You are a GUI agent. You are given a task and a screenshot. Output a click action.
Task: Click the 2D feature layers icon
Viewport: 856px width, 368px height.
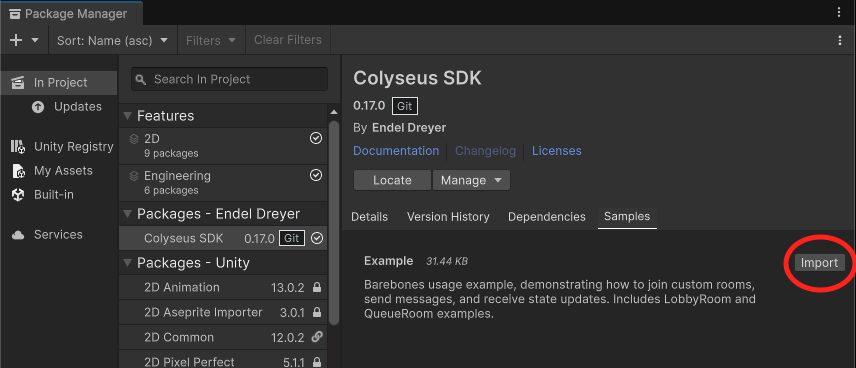click(134, 139)
